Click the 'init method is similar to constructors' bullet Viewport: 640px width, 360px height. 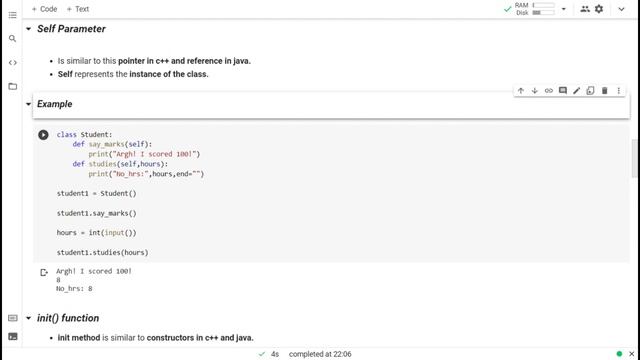156,338
